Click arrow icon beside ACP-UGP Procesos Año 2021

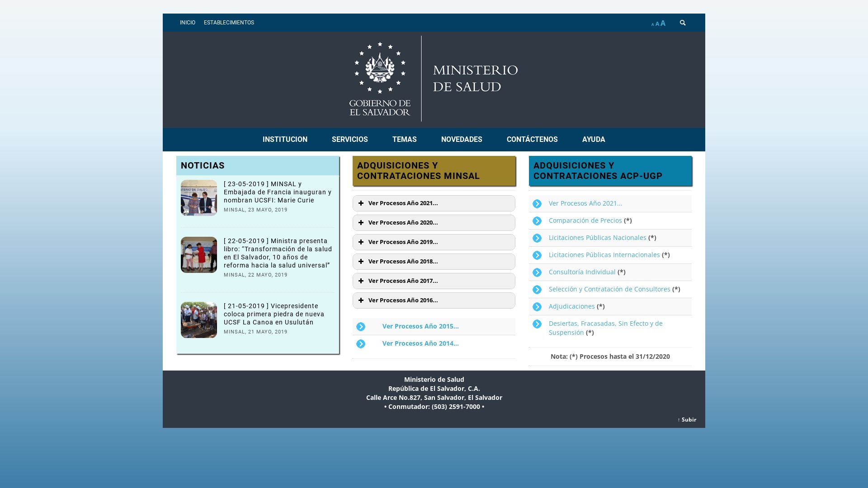537,204
